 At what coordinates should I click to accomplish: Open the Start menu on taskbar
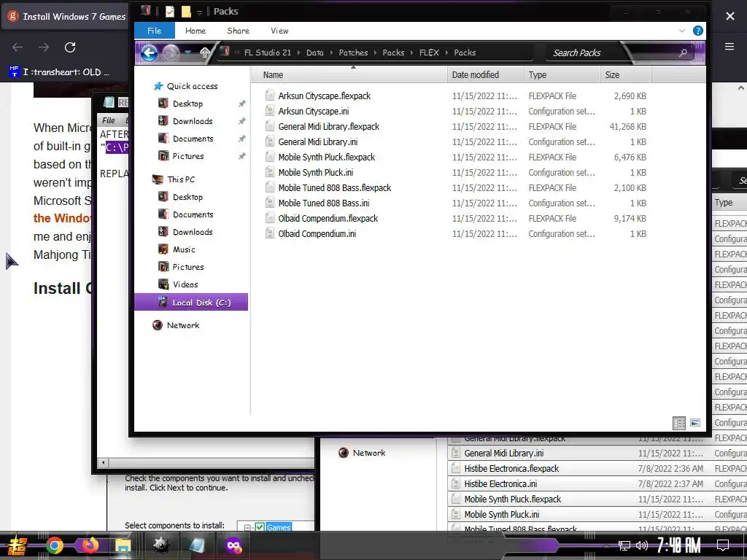coord(17,545)
